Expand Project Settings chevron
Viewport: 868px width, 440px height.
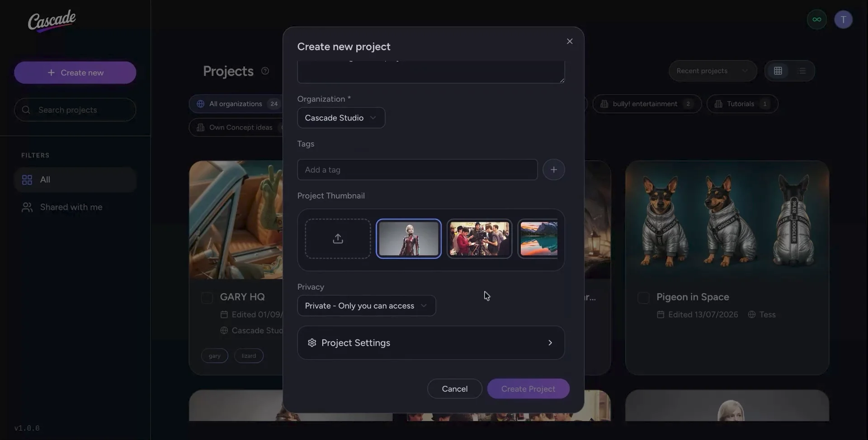click(550, 343)
